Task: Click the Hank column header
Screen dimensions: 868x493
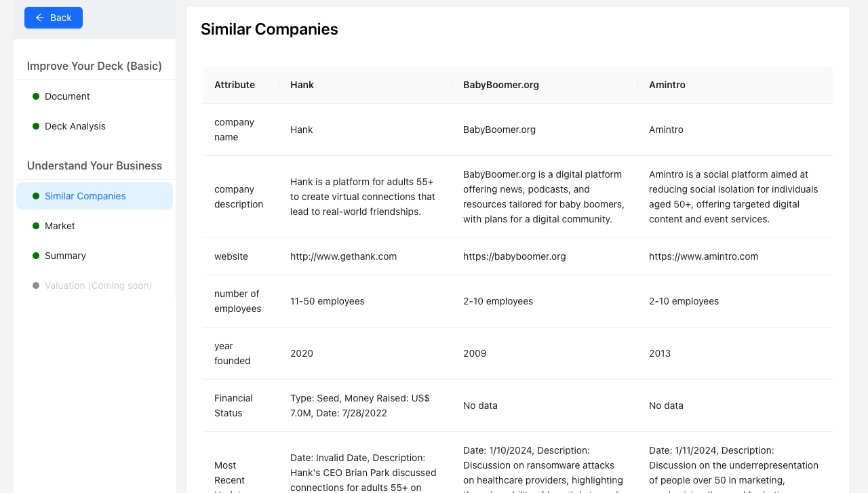Action: [302, 85]
